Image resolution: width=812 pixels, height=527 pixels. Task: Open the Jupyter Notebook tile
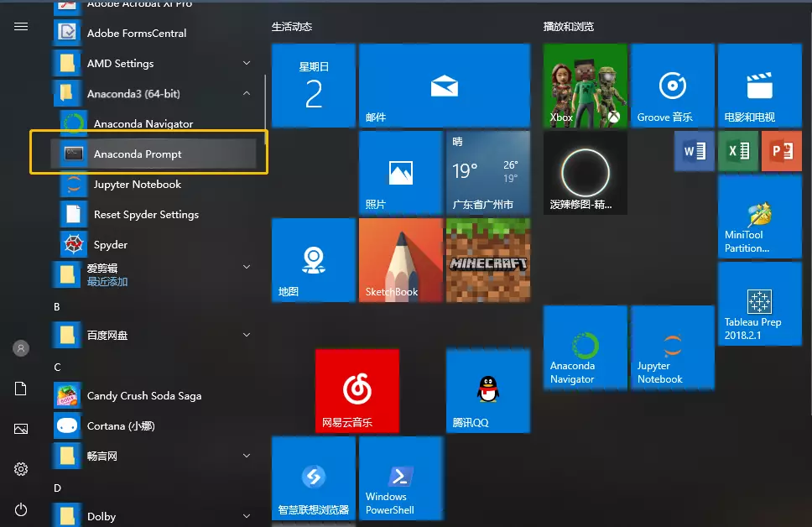pyautogui.click(x=672, y=347)
